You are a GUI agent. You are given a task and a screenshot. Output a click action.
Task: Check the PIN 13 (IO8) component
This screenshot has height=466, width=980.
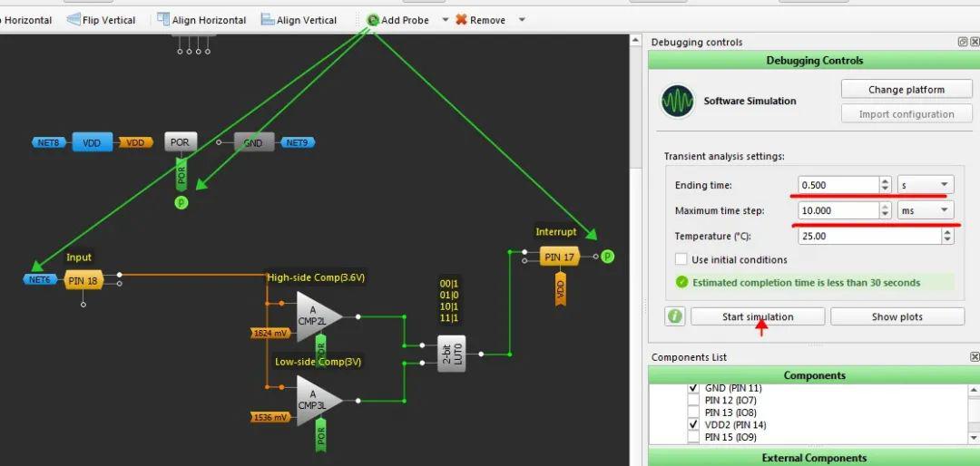693,413
